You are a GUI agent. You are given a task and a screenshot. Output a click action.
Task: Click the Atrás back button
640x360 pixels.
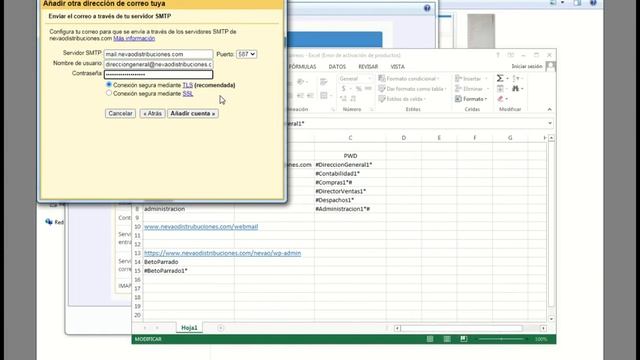153,113
